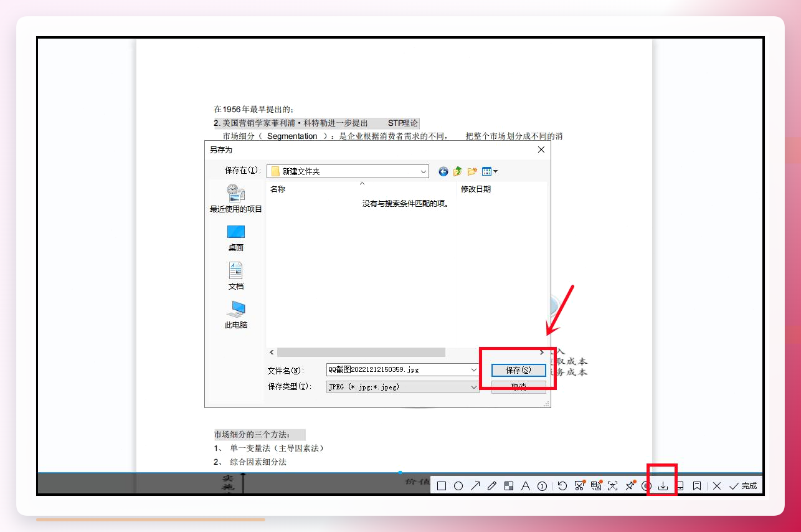Add the screenshot to favorites

pos(697,486)
